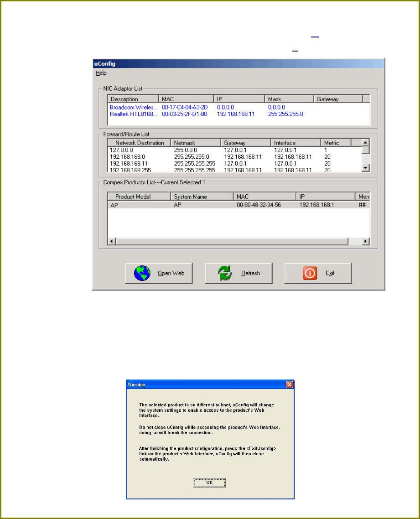
Task: Click the ## cell in AP row
Action: tap(362, 205)
